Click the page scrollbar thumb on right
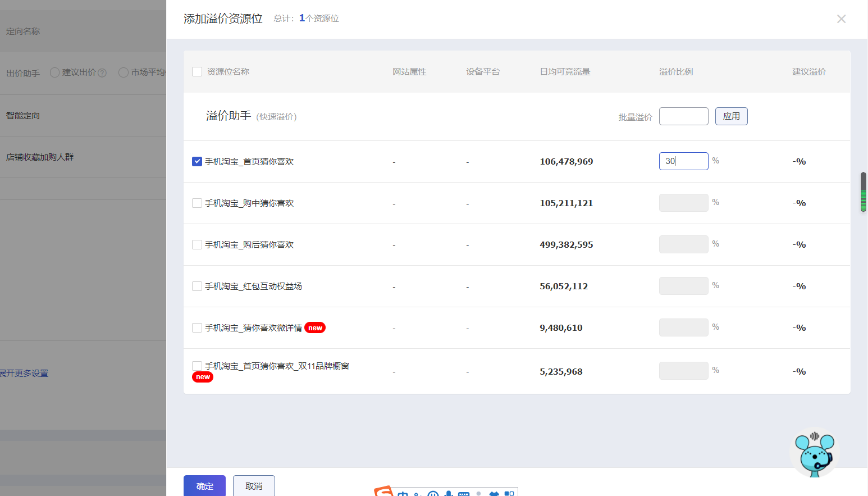The image size is (868, 496). point(864,192)
